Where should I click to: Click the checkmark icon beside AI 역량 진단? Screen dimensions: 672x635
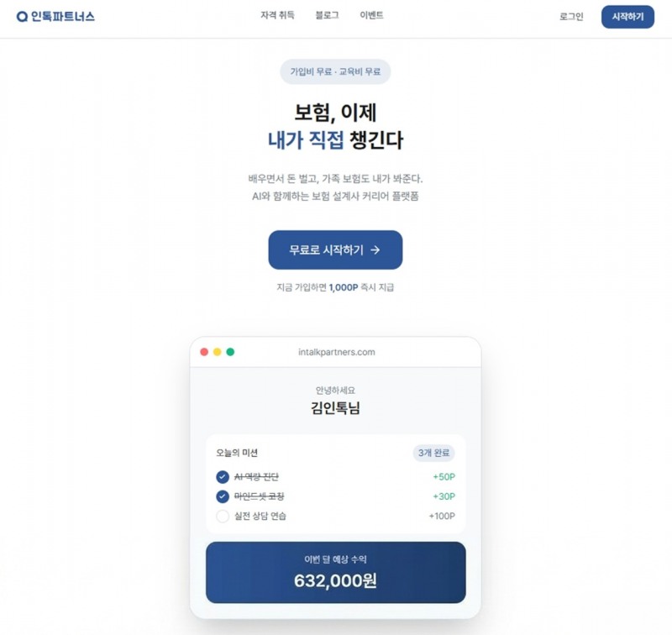pos(223,476)
